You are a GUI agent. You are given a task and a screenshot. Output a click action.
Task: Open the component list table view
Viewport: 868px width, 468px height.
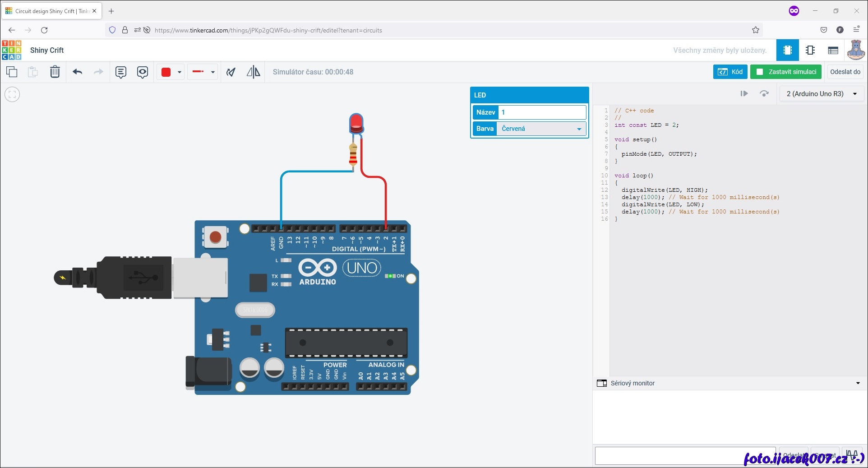pyautogui.click(x=833, y=50)
